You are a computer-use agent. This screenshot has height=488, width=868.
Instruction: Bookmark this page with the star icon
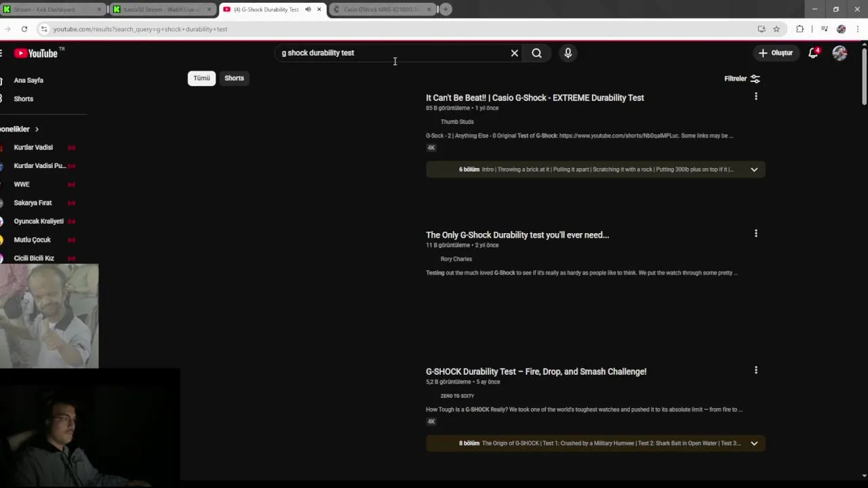coord(776,29)
